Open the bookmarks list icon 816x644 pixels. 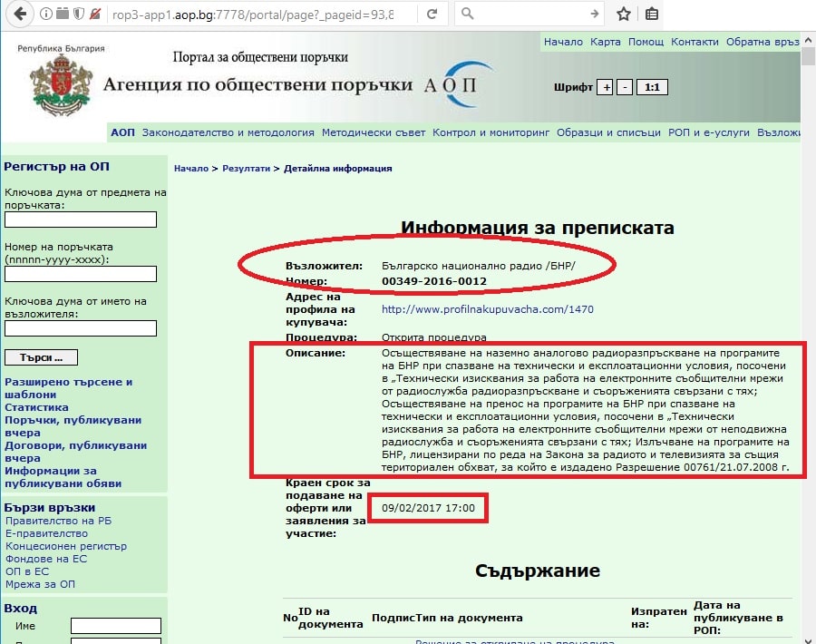(x=652, y=14)
